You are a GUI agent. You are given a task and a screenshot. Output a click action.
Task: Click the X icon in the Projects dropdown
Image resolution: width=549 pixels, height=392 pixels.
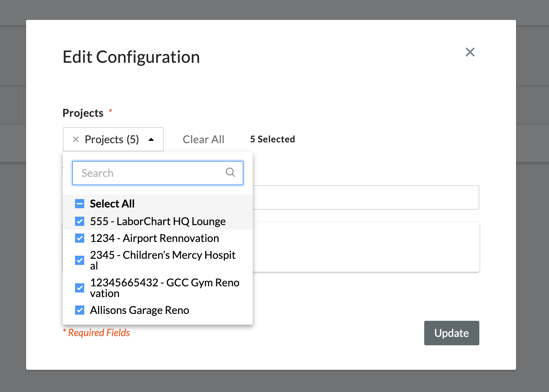click(x=76, y=139)
